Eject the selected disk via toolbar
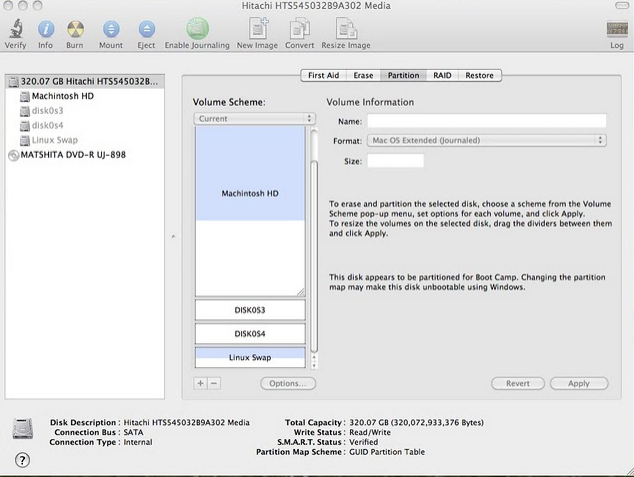Screen dimensions: 634x477 (146, 29)
